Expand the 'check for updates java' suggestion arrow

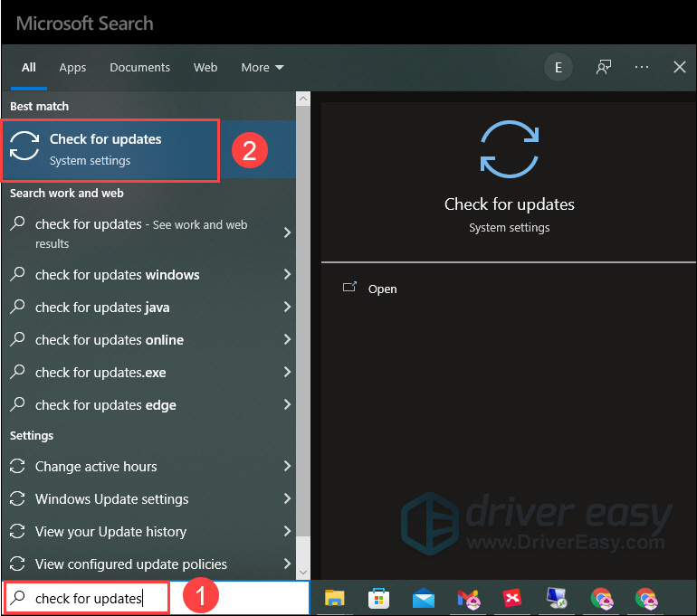tap(287, 308)
